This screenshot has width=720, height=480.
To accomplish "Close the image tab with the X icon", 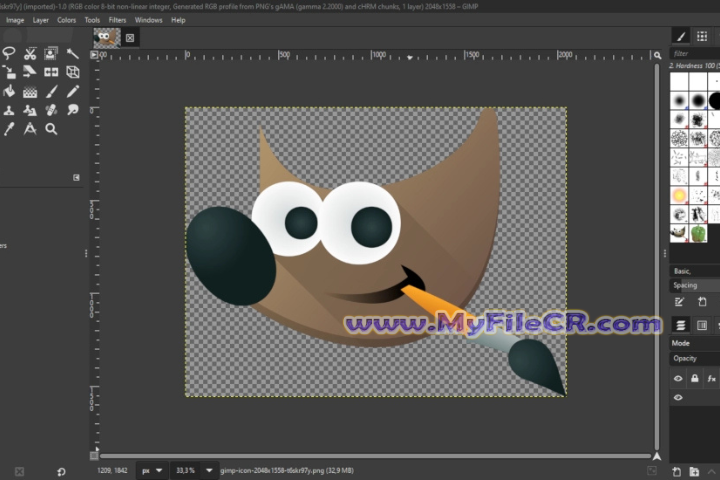I will pyautogui.click(x=130, y=38).
